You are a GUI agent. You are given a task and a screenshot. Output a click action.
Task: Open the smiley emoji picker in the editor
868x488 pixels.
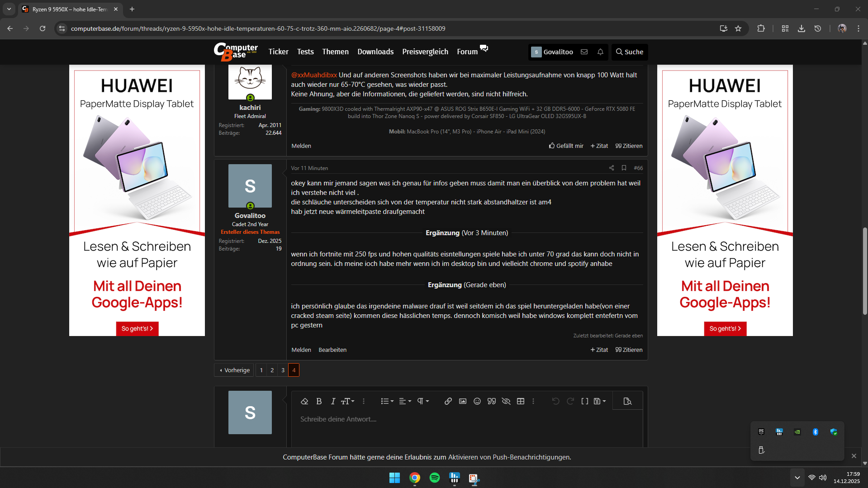(x=477, y=401)
